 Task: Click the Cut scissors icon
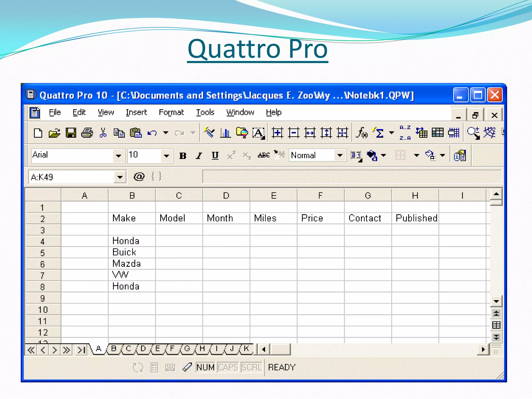103,133
